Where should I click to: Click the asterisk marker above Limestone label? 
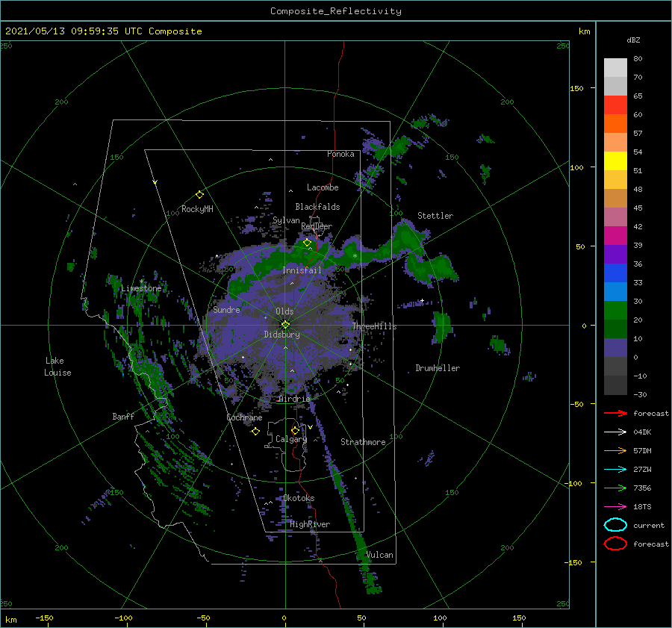(141, 282)
